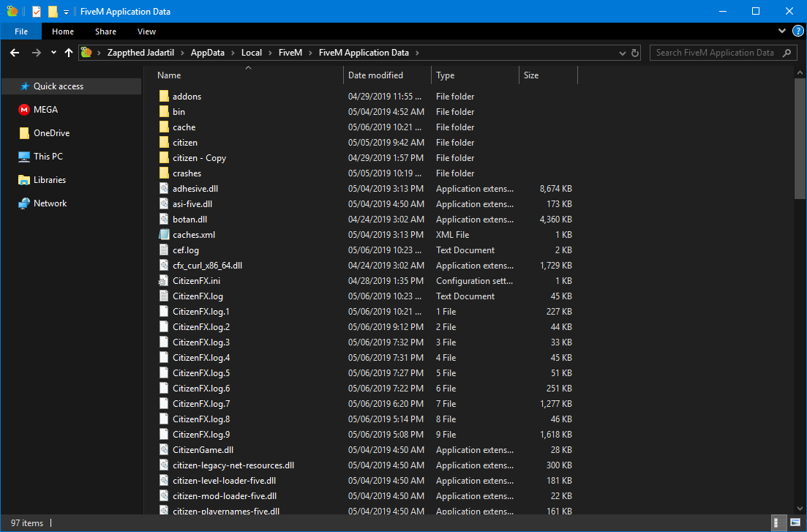807x532 pixels.
Task: Expand the ribbon with the chevron arrow
Action: coord(781,31)
